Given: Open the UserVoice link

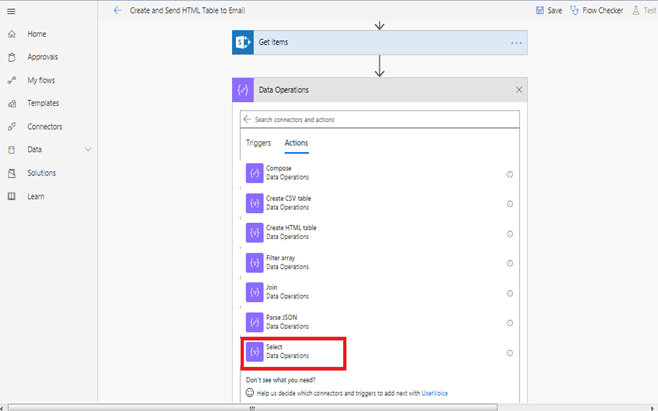Looking at the screenshot, I should (x=434, y=393).
